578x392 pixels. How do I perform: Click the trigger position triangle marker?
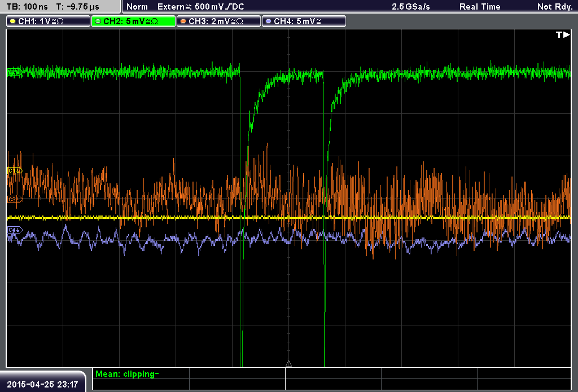288,364
